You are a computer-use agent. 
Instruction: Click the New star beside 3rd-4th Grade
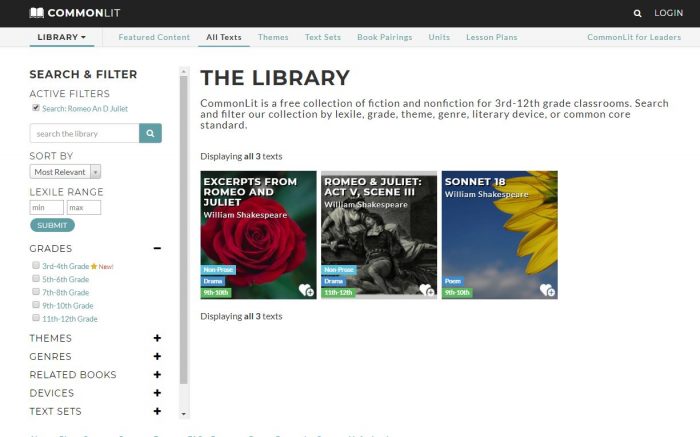pyautogui.click(x=94, y=266)
